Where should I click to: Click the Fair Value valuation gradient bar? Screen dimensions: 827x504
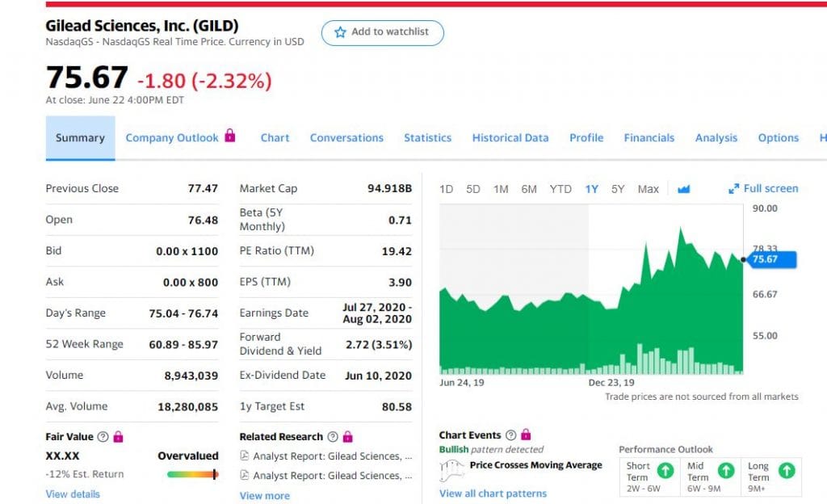click(x=192, y=474)
